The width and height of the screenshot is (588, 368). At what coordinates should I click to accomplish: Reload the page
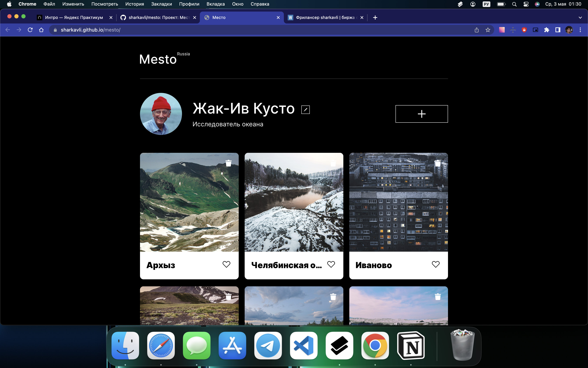(30, 30)
